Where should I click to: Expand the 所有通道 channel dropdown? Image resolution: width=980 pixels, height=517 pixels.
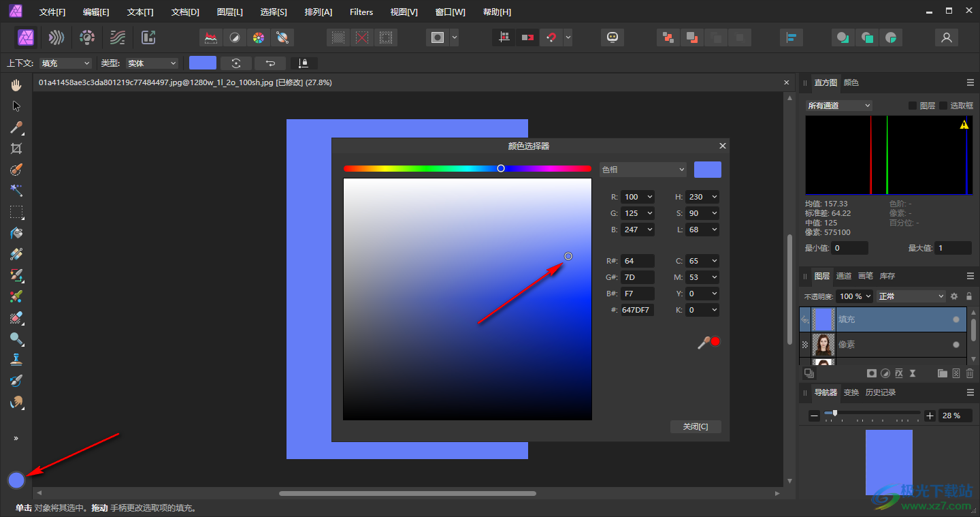pyautogui.click(x=838, y=106)
